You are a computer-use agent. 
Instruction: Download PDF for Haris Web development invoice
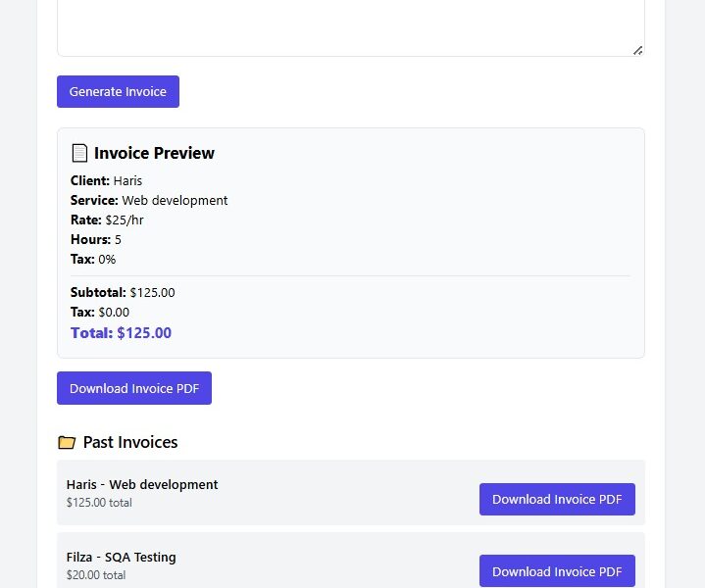[557, 499]
